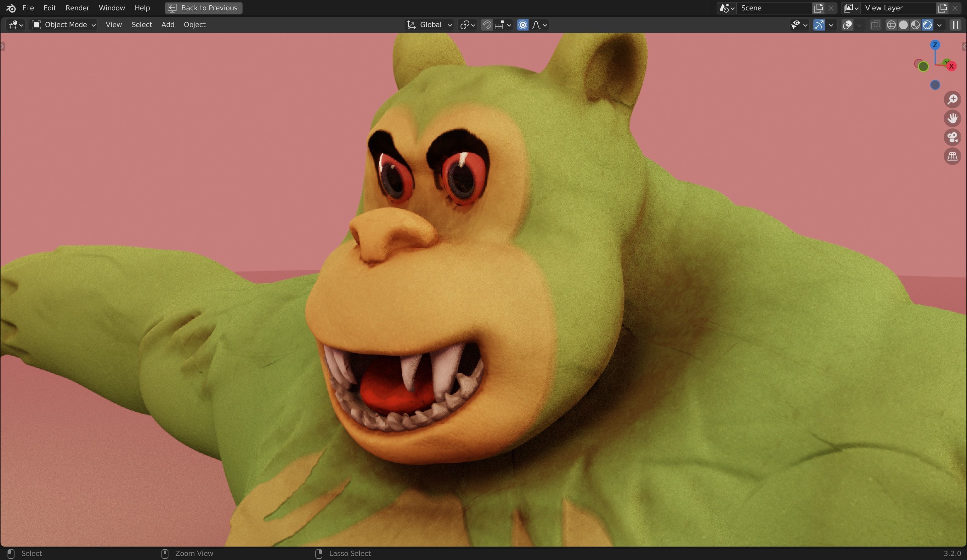Pause the viewport render preview
This screenshot has height=560, width=967.
[x=955, y=25]
